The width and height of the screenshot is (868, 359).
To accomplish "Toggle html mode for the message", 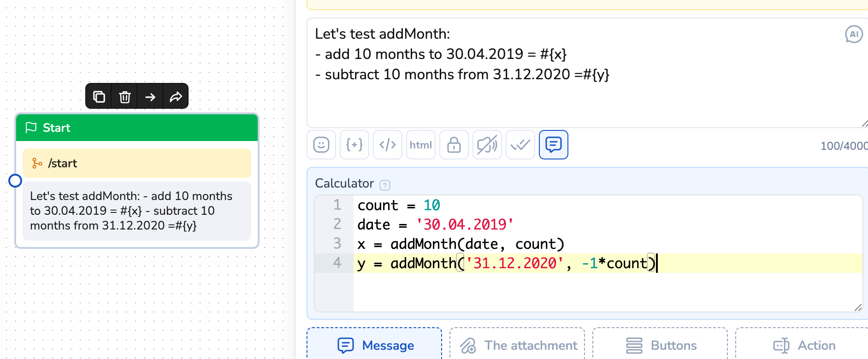I will coord(421,145).
